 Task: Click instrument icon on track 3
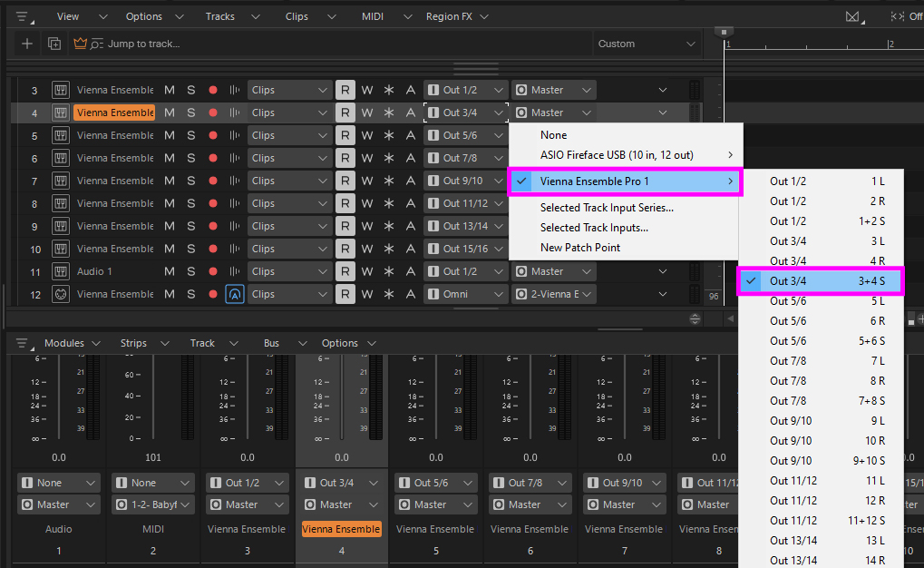(60, 90)
